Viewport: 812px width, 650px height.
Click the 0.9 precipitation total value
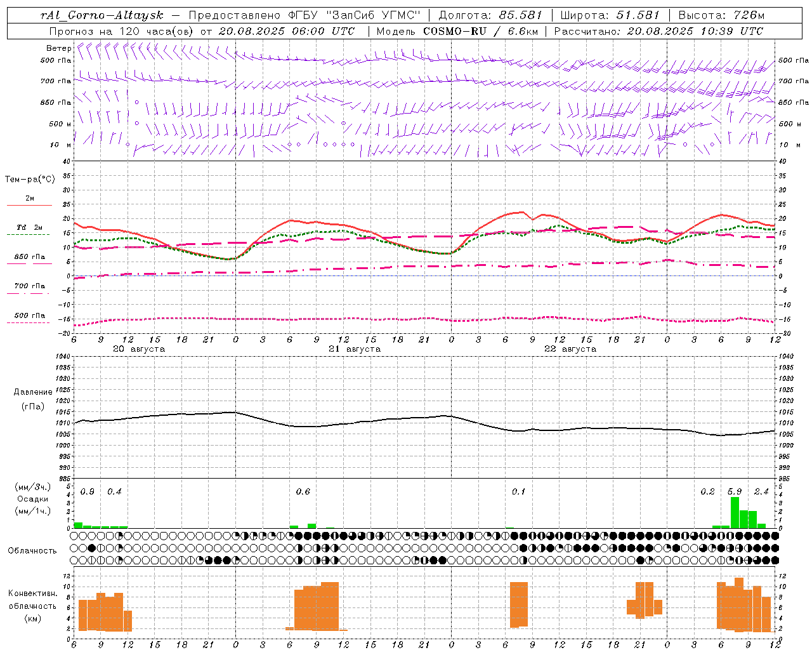tap(88, 492)
